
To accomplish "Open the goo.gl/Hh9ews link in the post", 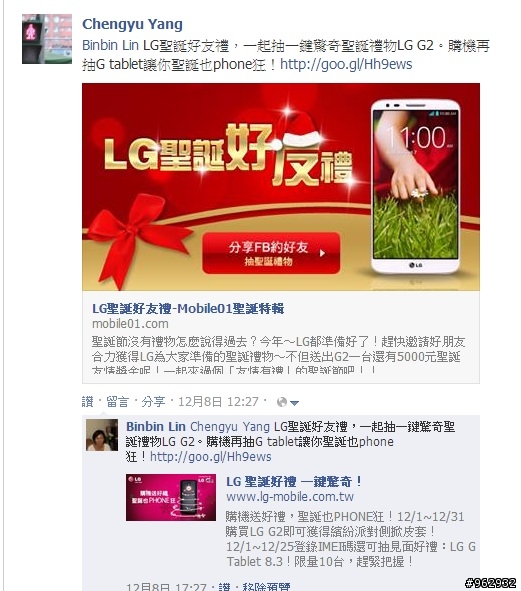I will tap(346, 64).
